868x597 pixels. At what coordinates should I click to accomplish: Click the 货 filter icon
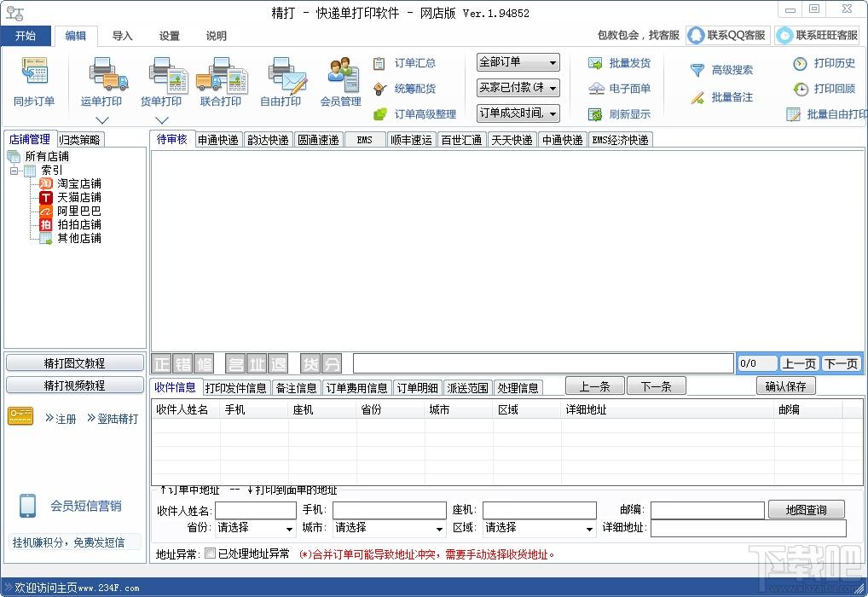(310, 364)
